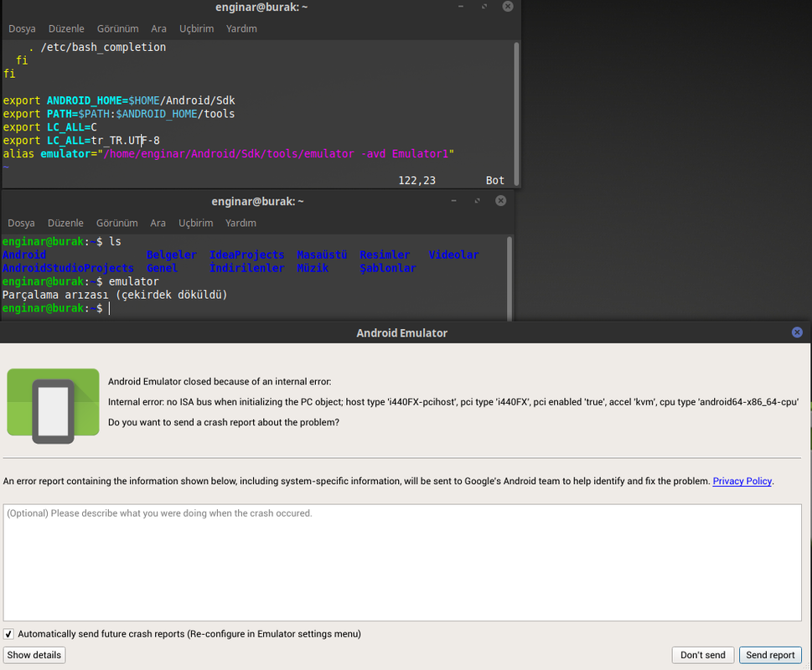The width and height of the screenshot is (812, 670).
Task: Click the Android Emulator phone icon
Action: tap(54, 405)
